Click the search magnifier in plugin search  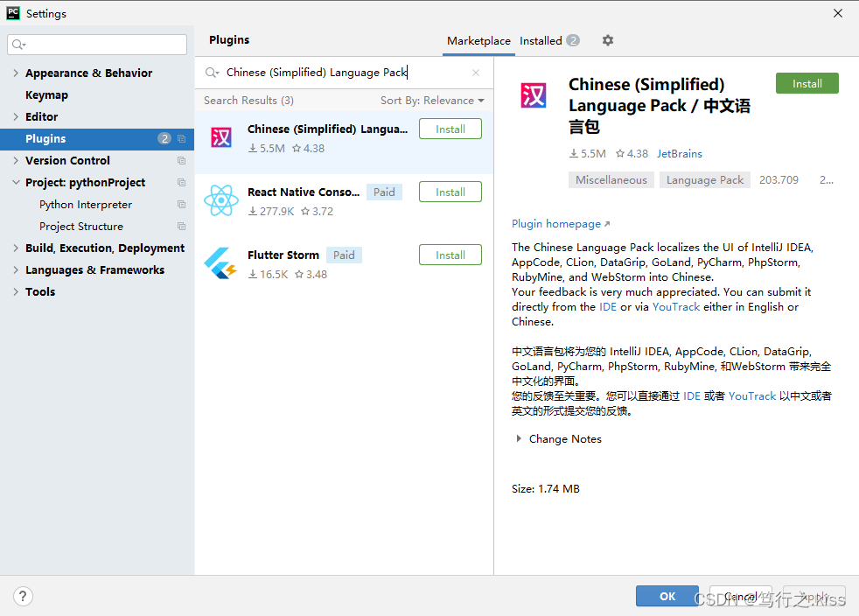212,73
